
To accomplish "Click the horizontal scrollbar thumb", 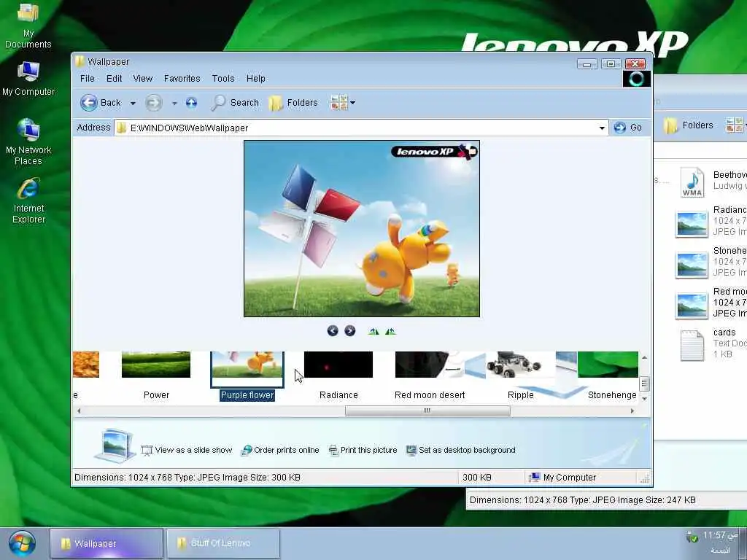I will [427, 411].
